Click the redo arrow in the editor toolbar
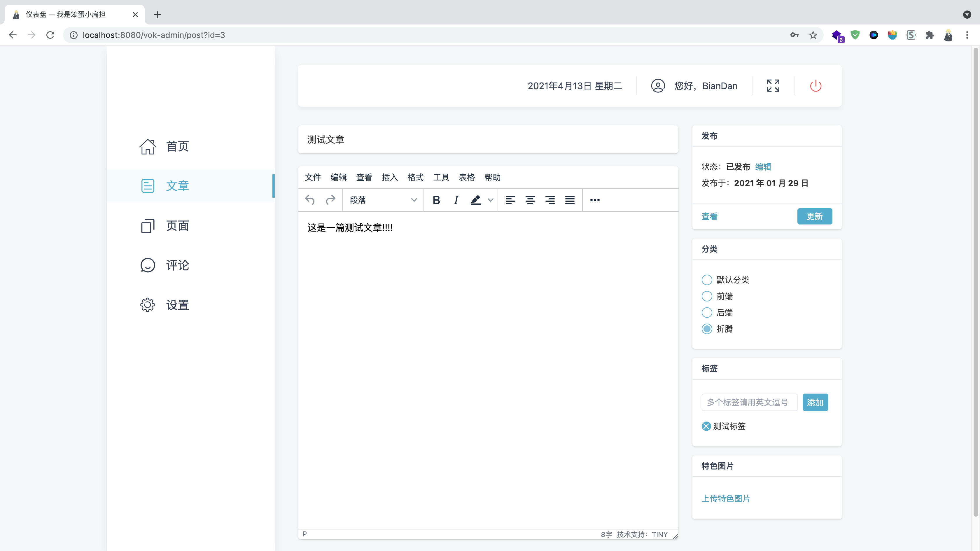 click(x=330, y=200)
